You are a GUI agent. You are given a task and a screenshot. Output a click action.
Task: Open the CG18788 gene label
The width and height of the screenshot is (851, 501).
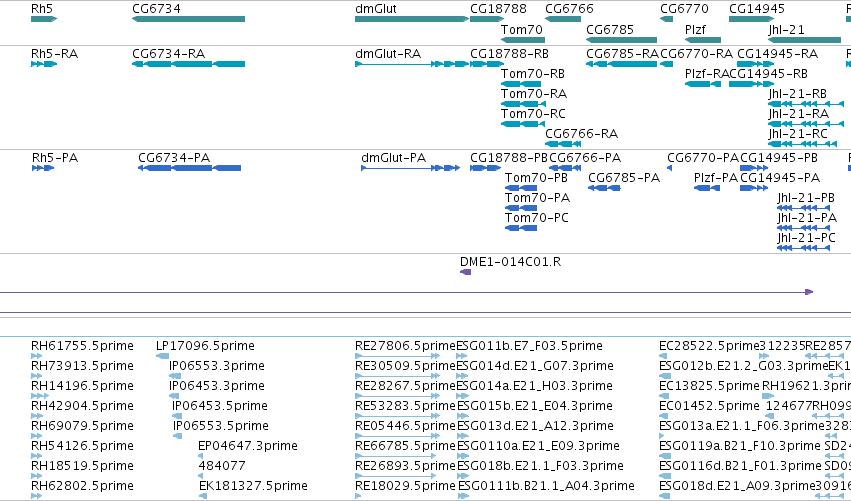[498, 9]
